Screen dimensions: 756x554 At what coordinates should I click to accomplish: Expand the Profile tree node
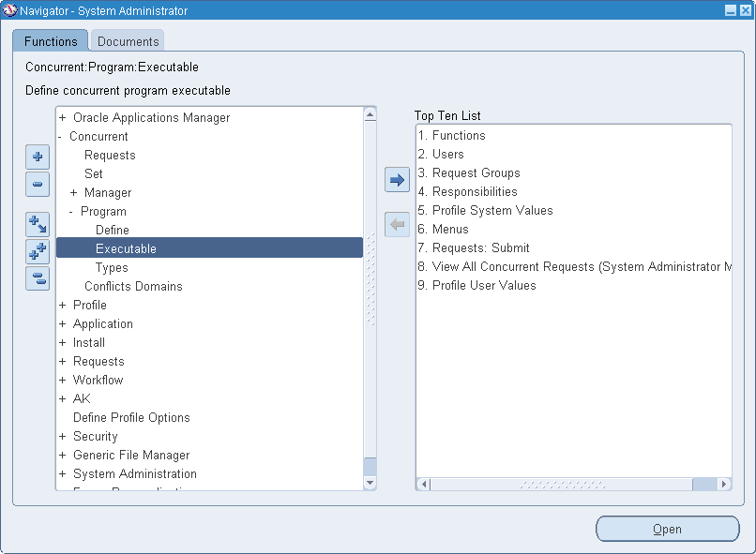coord(62,305)
